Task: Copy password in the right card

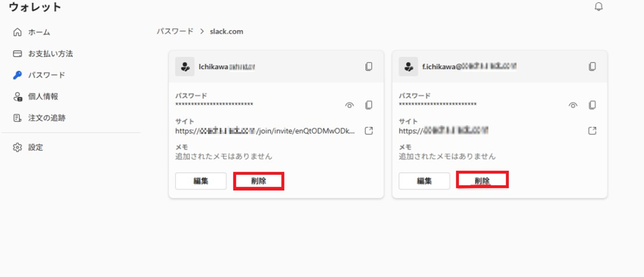Action: tap(592, 105)
